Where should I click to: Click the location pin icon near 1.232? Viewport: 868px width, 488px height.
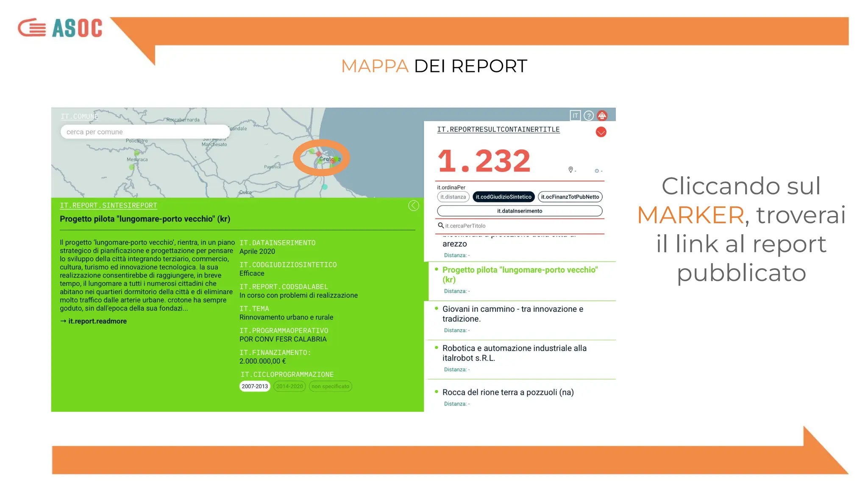click(570, 170)
